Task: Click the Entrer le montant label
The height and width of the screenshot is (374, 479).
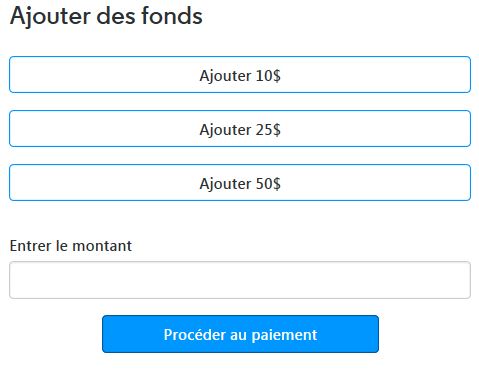Action: pos(71,246)
